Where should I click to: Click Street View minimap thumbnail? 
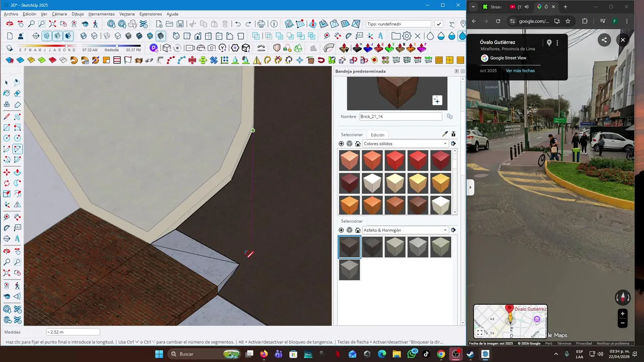pyautogui.click(x=510, y=321)
